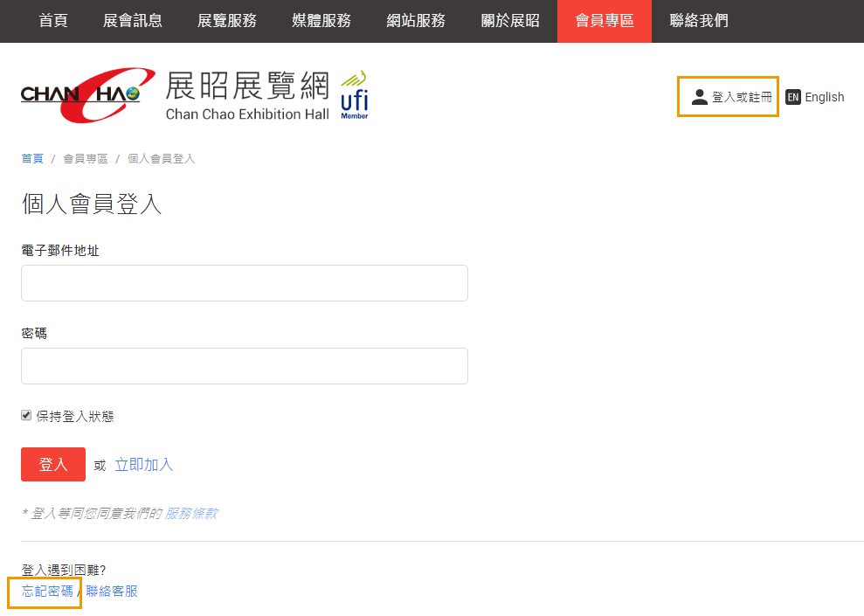Click the 忘記密碼 link
The image size is (864, 616).
coord(47,592)
